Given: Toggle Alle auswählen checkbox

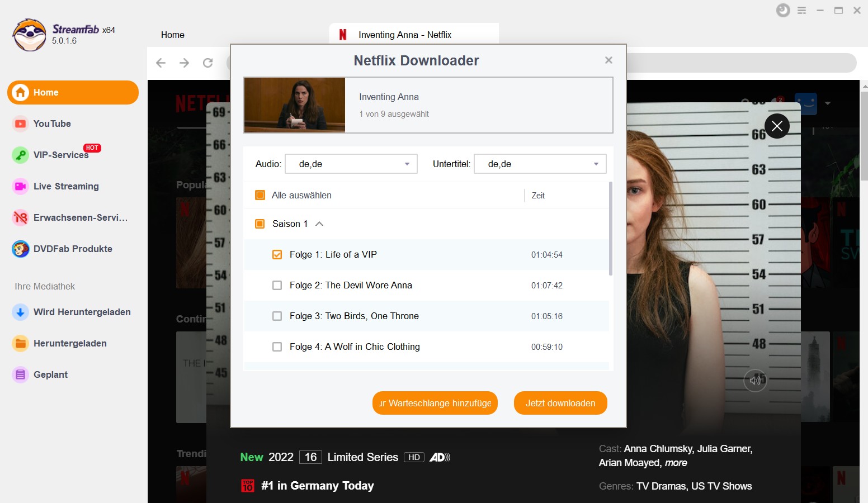Looking at the screenshot, I should click(x=260, y=195).
